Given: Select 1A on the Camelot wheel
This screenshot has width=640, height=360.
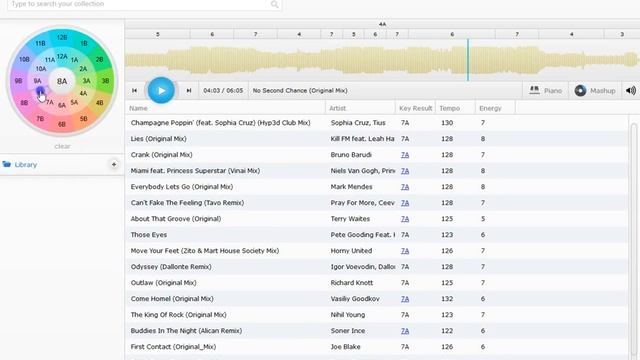Looking at the screenshot, I should click(74, 60).
